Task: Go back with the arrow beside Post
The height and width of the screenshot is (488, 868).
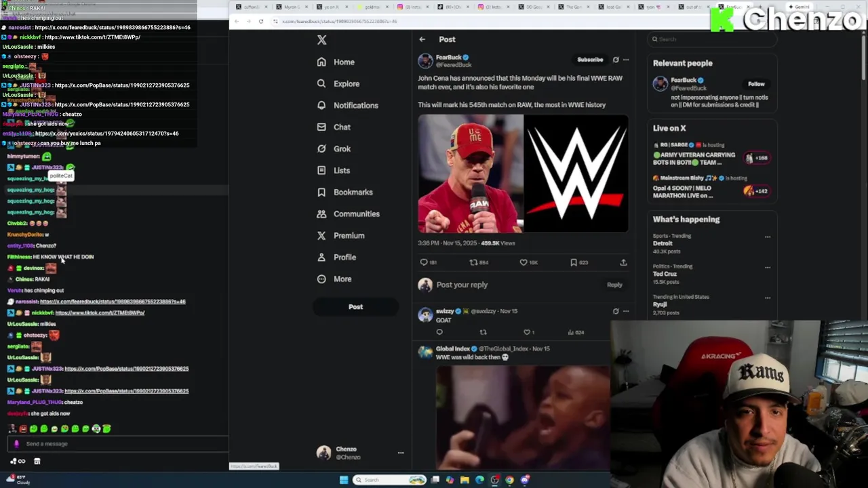Action: [x=422, y=39]
